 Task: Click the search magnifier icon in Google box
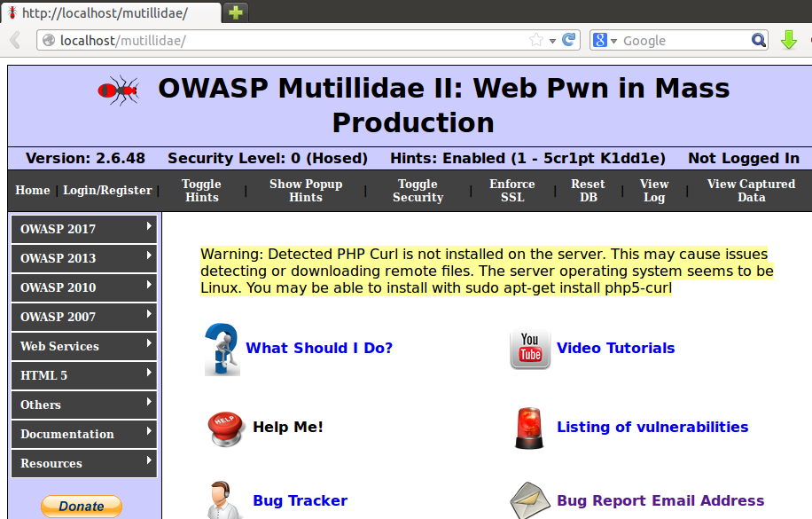(x=759, y=40)
